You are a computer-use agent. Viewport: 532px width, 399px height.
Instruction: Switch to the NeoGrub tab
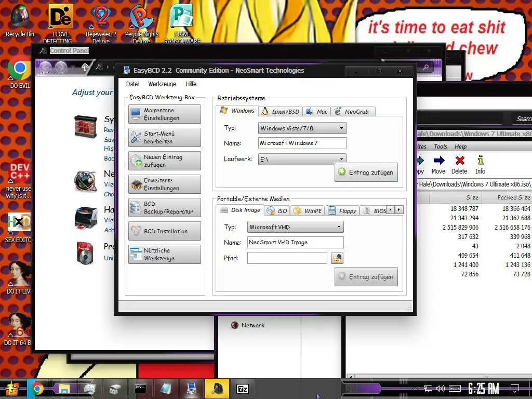point(353,112)
